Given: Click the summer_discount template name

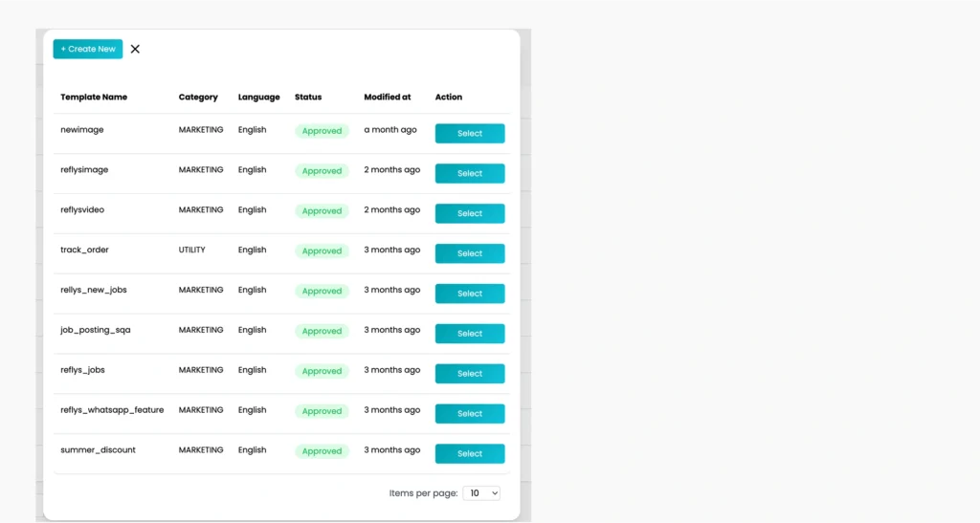Looking at the screenshot, I should pos(99,449).
